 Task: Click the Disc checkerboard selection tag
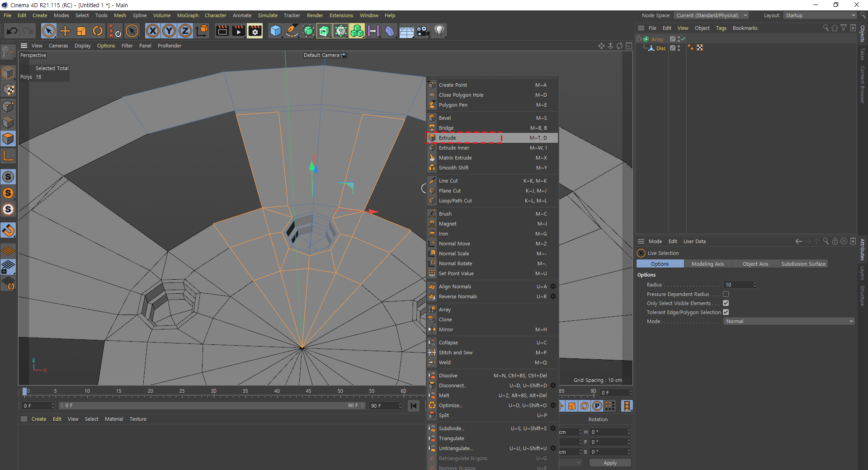pyautogui.click(x=700, y=48)
